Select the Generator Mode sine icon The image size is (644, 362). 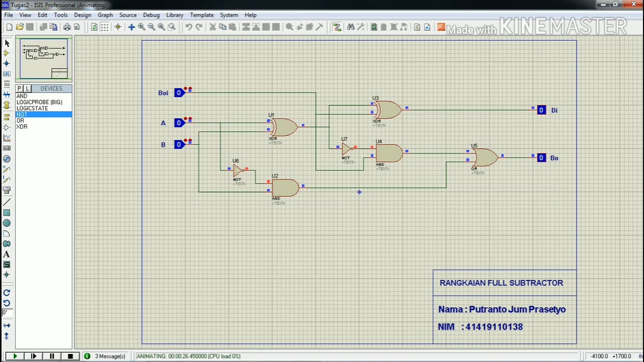[7, 158]
